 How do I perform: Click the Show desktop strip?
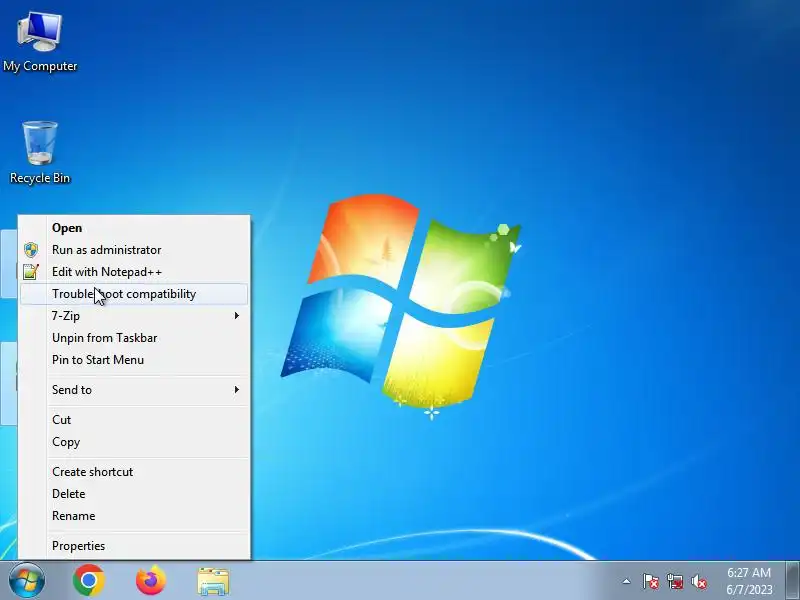pos(793,581)
